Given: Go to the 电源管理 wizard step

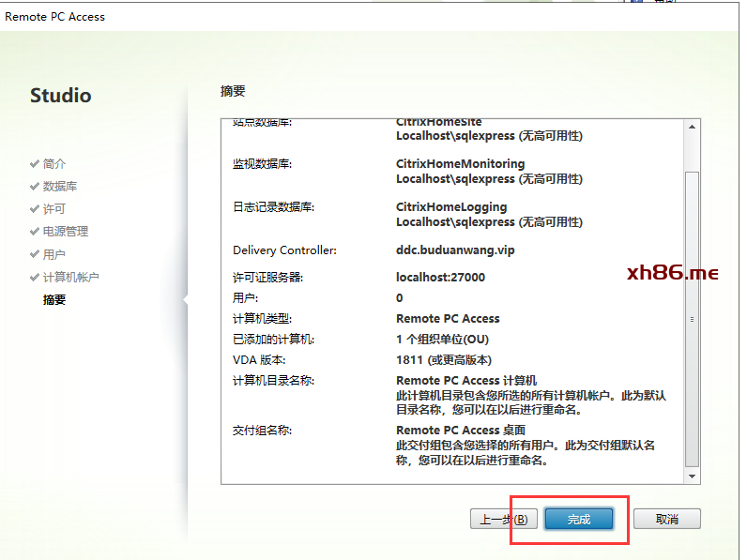Looking at the screenshot, I should click(66, 232).
